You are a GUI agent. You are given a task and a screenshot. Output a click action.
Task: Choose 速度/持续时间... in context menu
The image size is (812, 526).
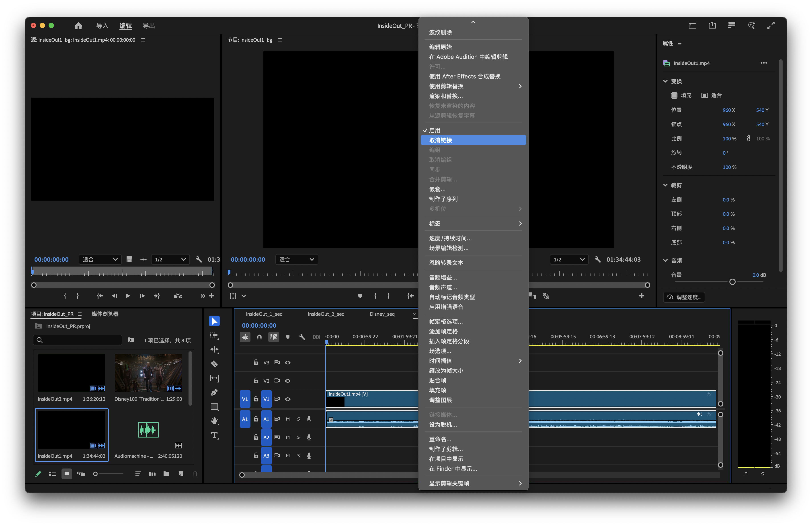(x=473, y=238)
